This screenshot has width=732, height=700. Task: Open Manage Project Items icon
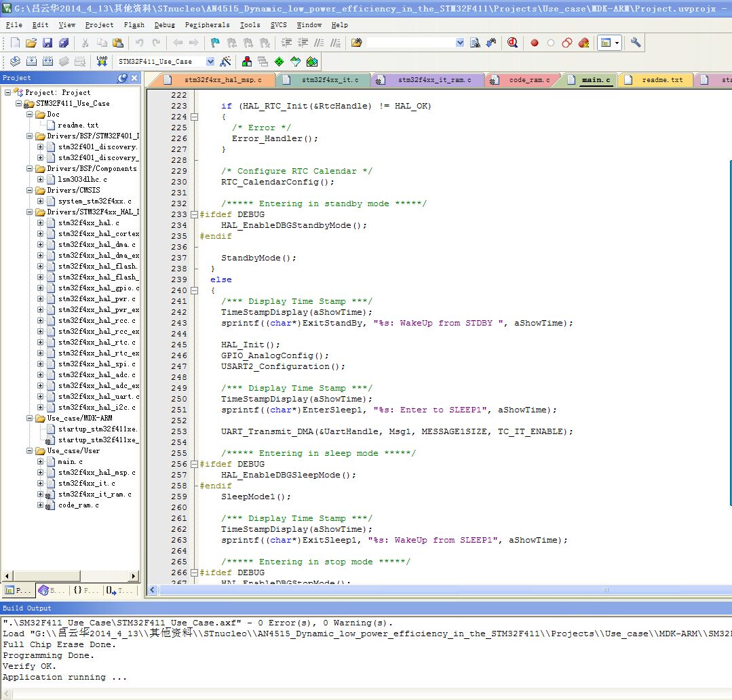tap(247, 61)
